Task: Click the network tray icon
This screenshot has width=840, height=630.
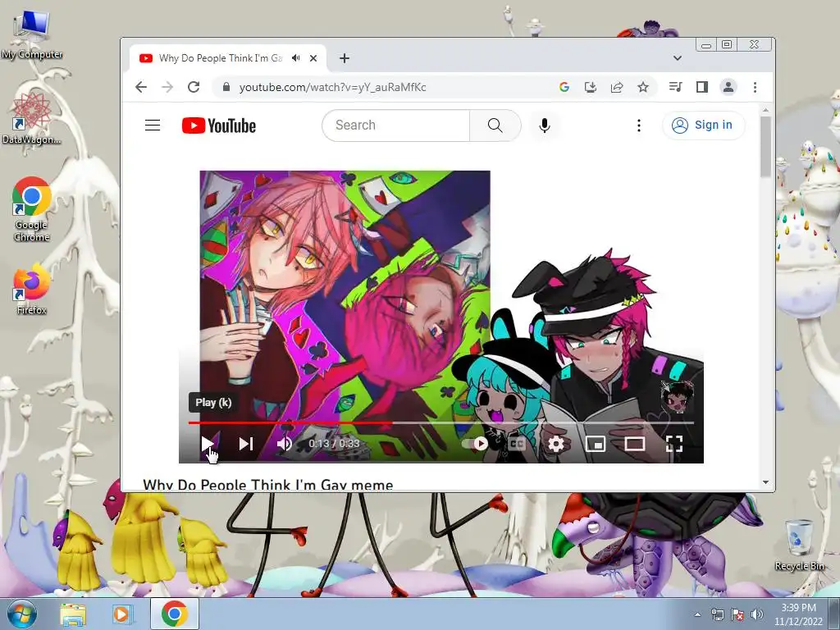Action: 717,614
